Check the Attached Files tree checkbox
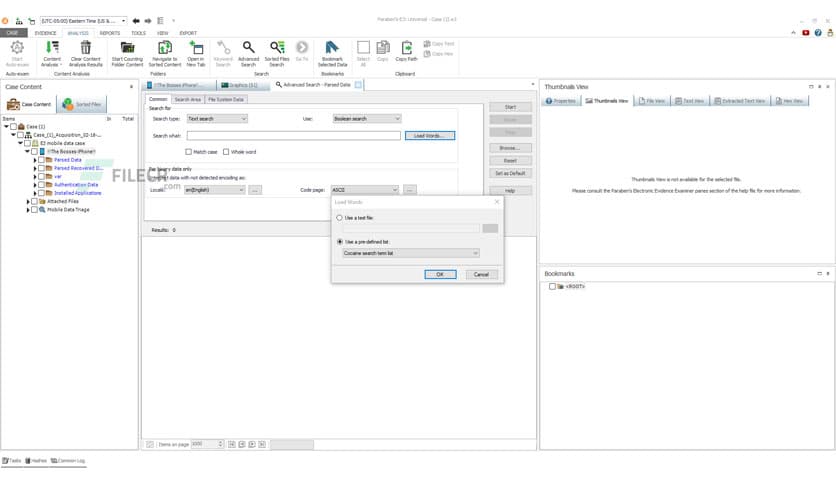Screen dimensions: 836x484 click(34, 202)
